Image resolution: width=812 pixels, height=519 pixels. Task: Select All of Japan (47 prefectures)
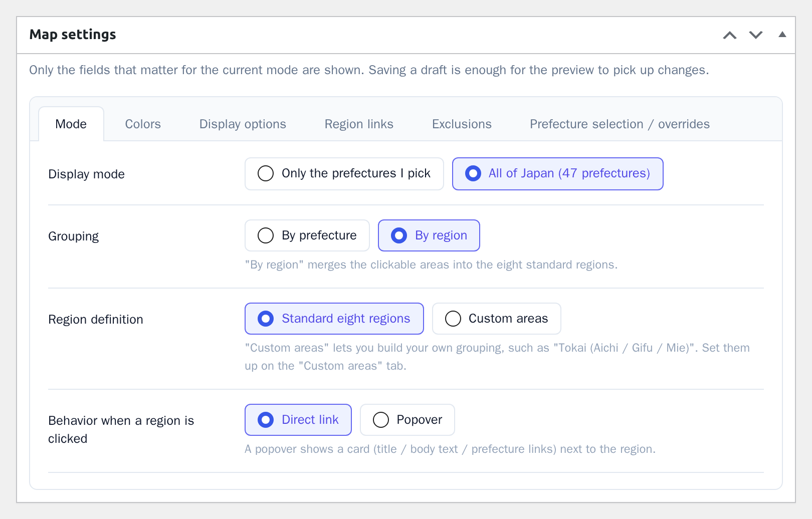point(558,174)
